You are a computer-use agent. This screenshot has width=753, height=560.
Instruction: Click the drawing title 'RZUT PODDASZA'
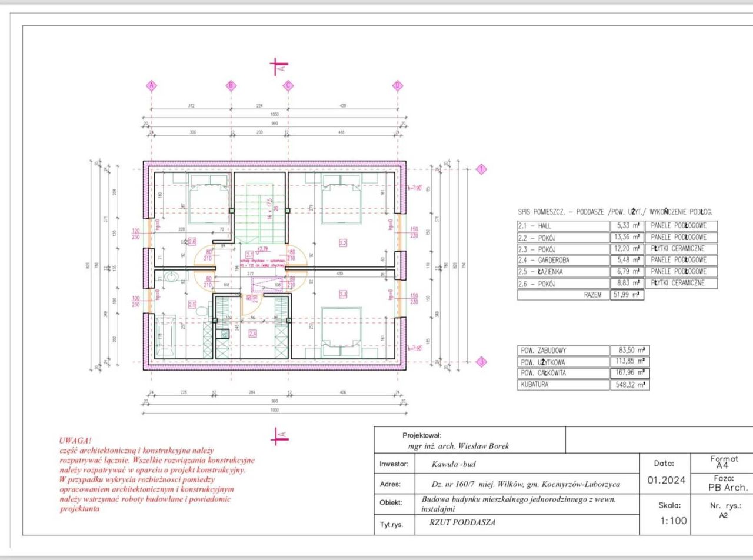[464, 522]
